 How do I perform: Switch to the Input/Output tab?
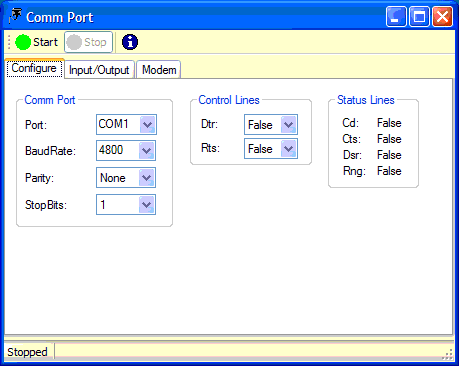pyautogui.click(x=99, y=70)
